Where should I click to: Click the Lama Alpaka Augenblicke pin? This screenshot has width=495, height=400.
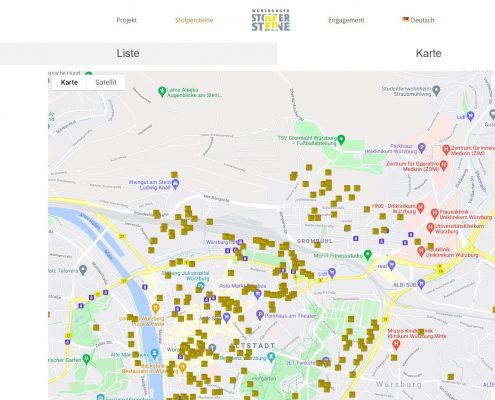[x=162, y=91]
